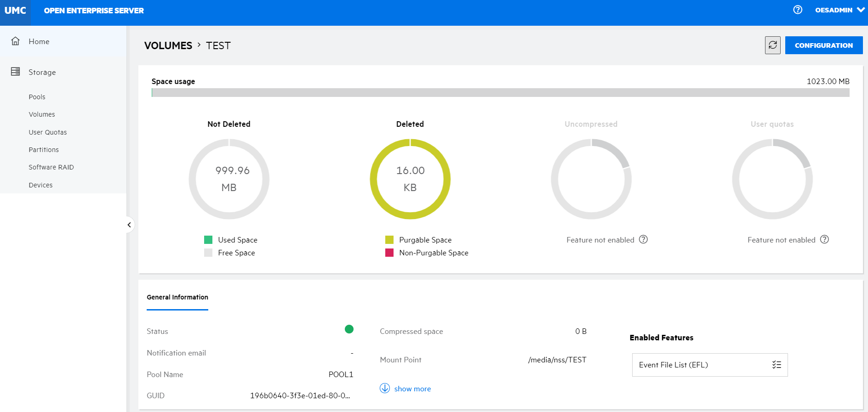The width and height of the screenshot is (868, 412).
Task: Click the green Used Space legend swatch
Action: (208, 240)
